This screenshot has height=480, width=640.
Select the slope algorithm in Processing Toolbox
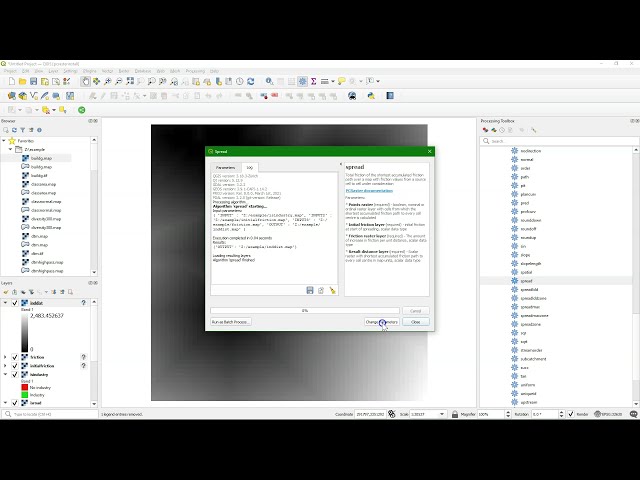click(x=525, y=255)
